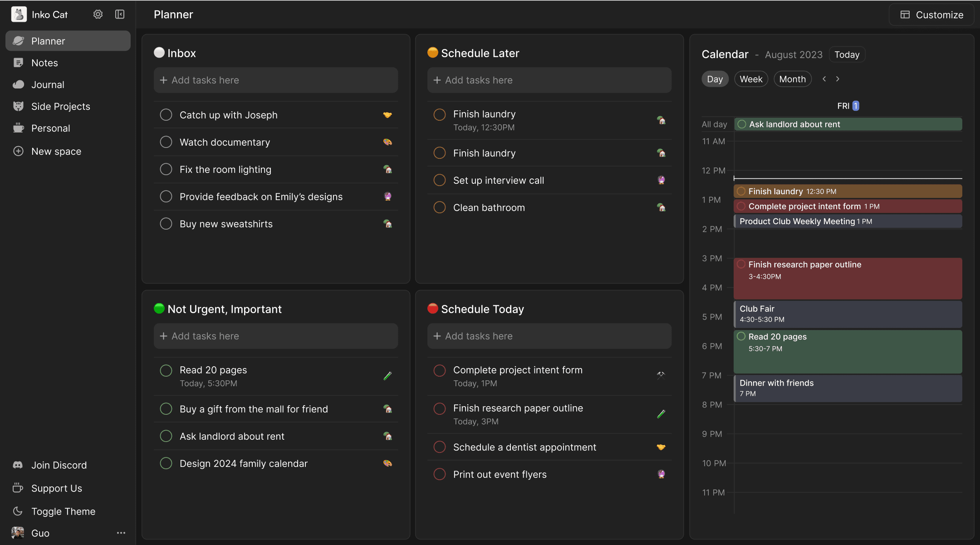Mark Clean bathroom task as complete
This screenshot has width=980, height=545.
pyautogui.click(x=440, y=207)
